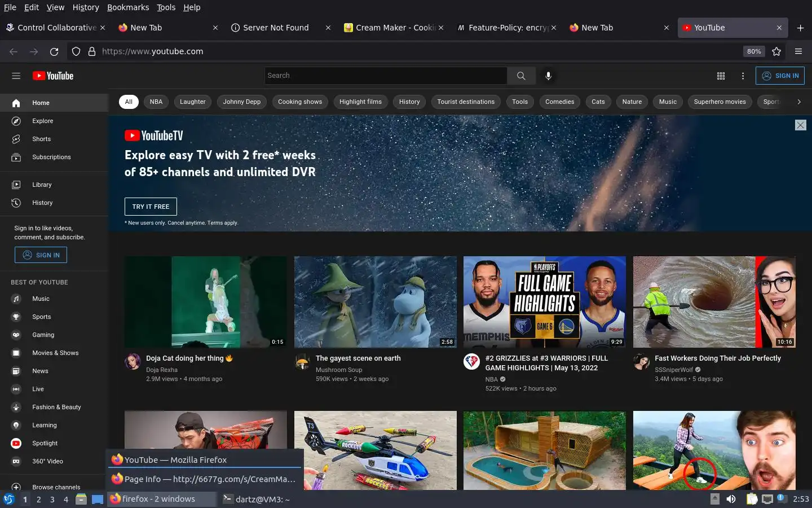Open the YouTube settings three-dot menu
This screenshot has height=508, width=812.
click(x=743, y=76)
